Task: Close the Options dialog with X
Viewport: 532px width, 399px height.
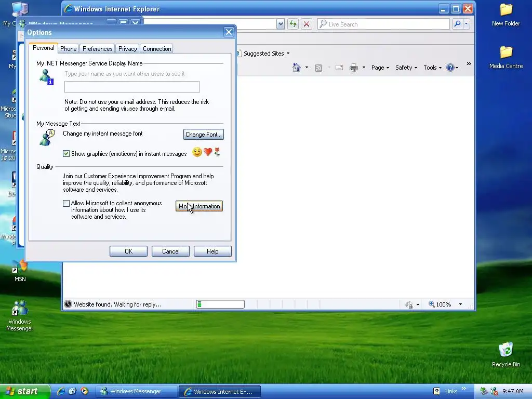Action: tap(229, 32)
